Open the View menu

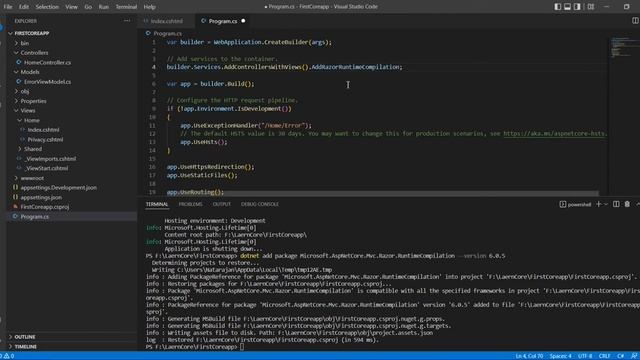click(x=71, y=7)
